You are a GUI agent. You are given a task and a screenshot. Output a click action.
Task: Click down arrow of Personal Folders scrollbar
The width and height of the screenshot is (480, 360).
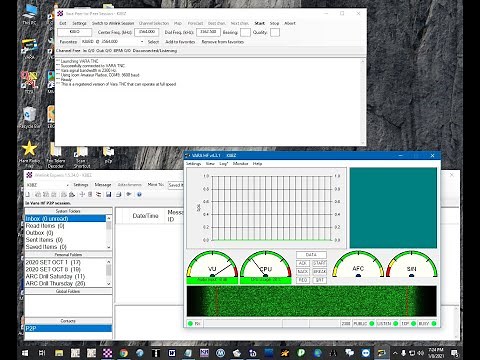pyautogui.click(x=109, y=284)
